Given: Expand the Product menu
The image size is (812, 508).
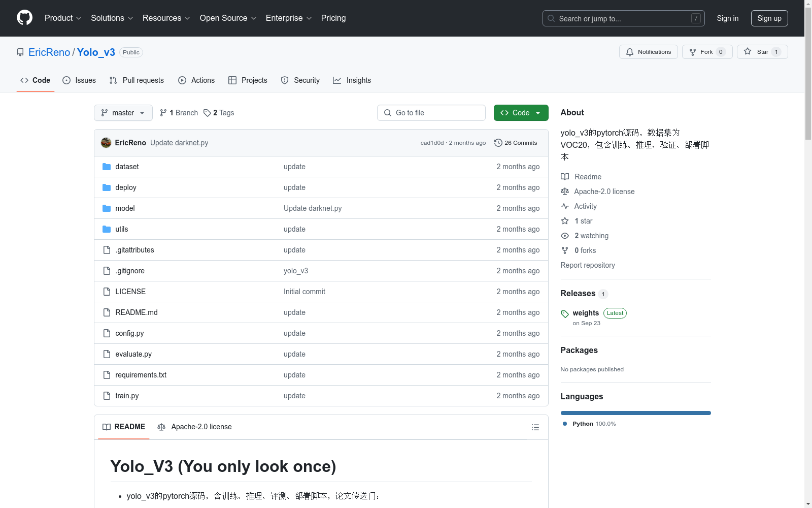Looking at the screenshot, I should 63,18.
